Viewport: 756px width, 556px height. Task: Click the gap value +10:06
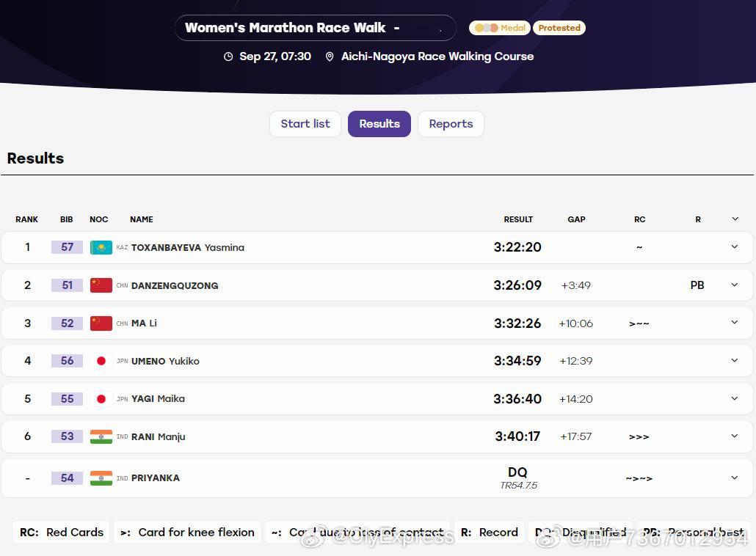575,323
